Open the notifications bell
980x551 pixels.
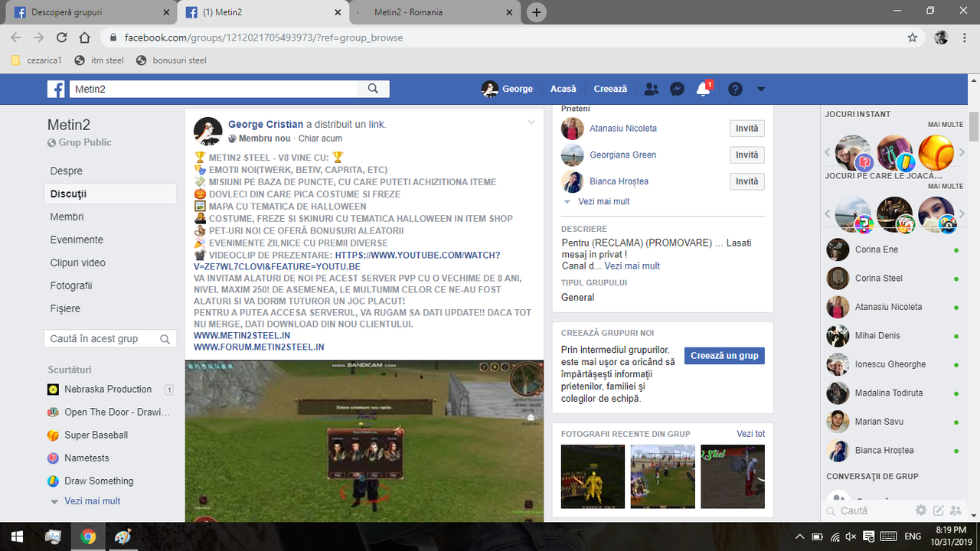[x=703, y=89]
